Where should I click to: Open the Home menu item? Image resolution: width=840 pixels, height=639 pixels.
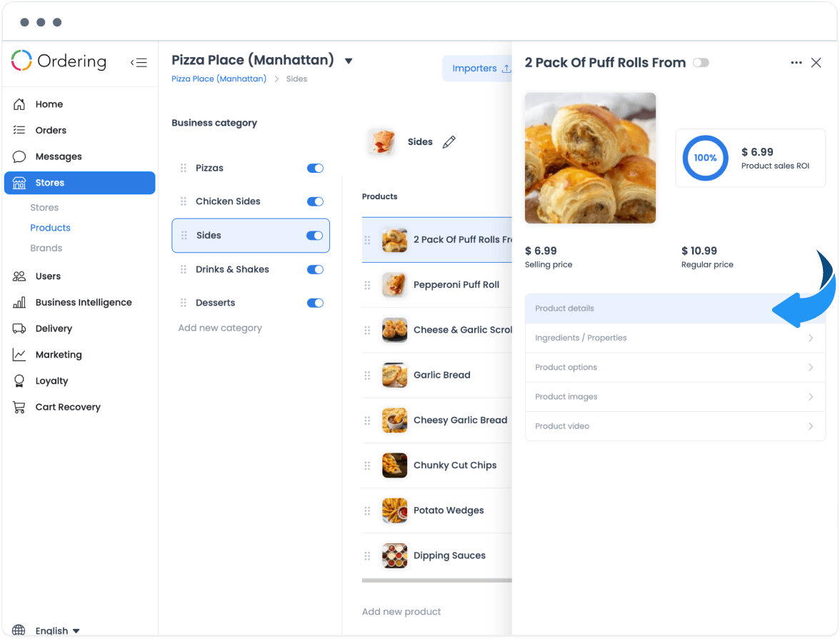[x=49, y=104]
